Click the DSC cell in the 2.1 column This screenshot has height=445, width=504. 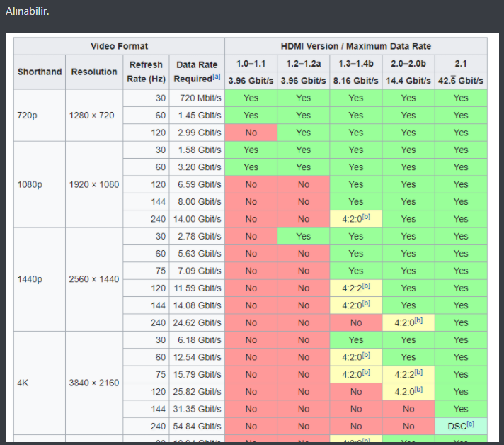[x=461, y=427]
